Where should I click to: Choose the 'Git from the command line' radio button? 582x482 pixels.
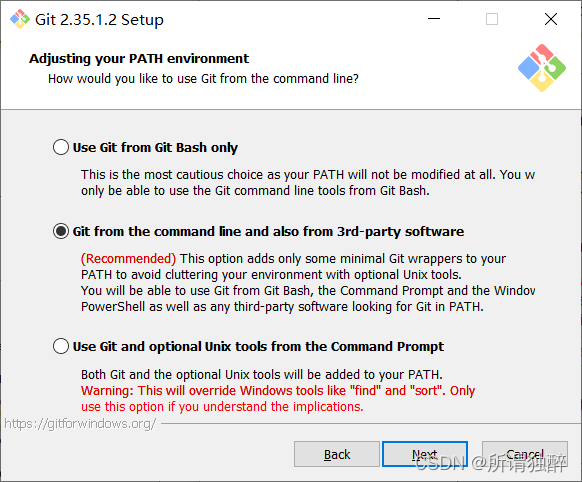tap(61, 231)
